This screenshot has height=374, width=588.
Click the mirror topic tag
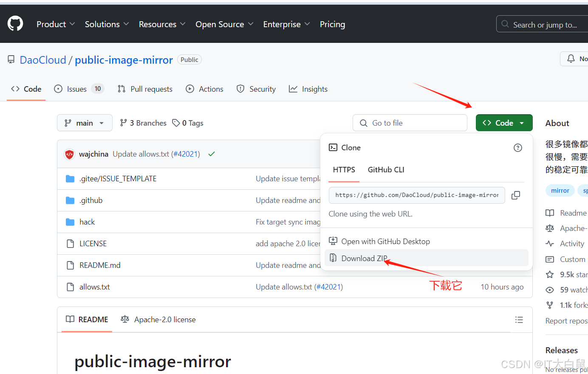560,191
